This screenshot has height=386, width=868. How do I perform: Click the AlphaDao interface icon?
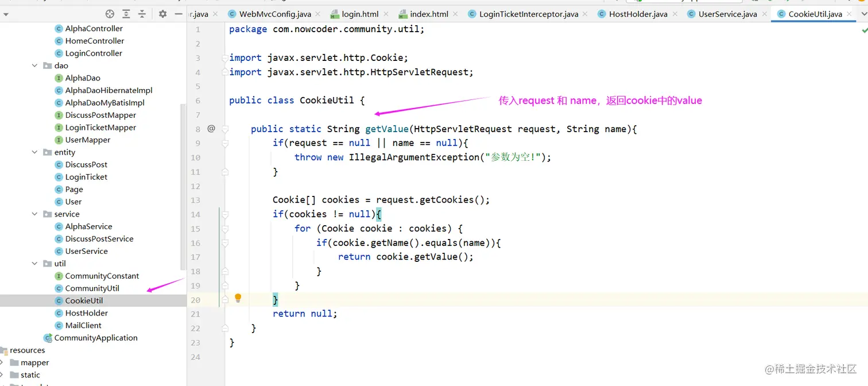tap(59, 78)
